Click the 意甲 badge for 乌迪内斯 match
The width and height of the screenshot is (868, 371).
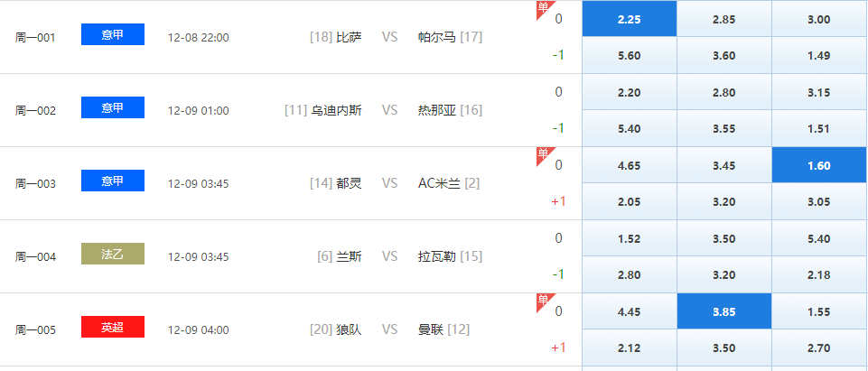coord(113,107)
